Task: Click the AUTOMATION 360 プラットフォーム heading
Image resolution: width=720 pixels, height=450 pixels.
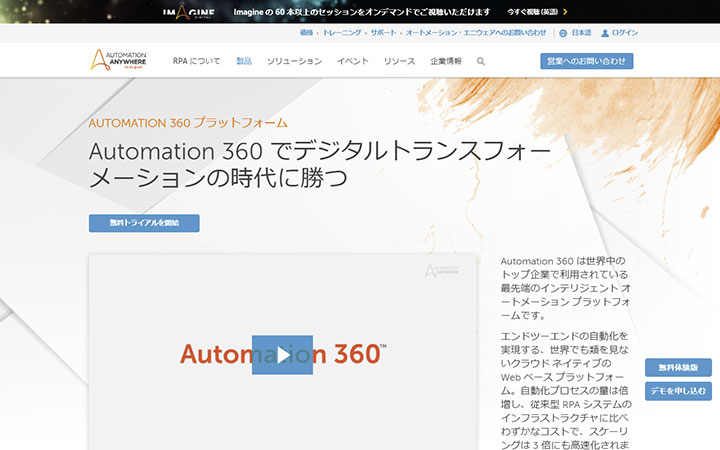Action: click(x=188, y=123)
